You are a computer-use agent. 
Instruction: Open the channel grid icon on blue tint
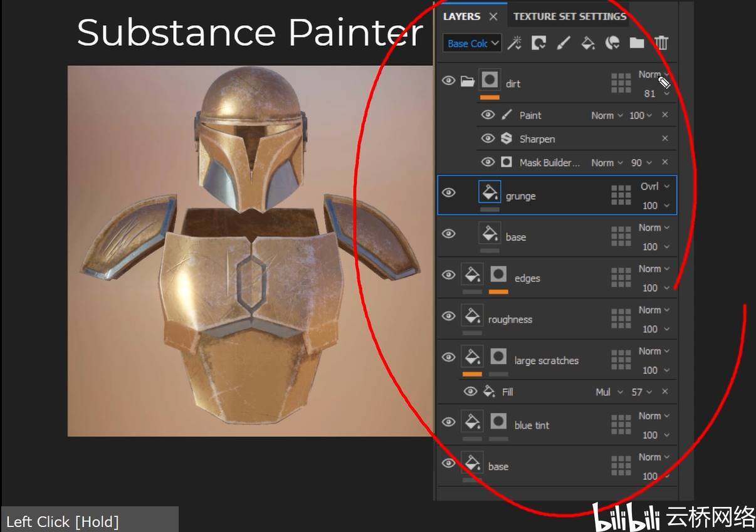coord(621,425)
